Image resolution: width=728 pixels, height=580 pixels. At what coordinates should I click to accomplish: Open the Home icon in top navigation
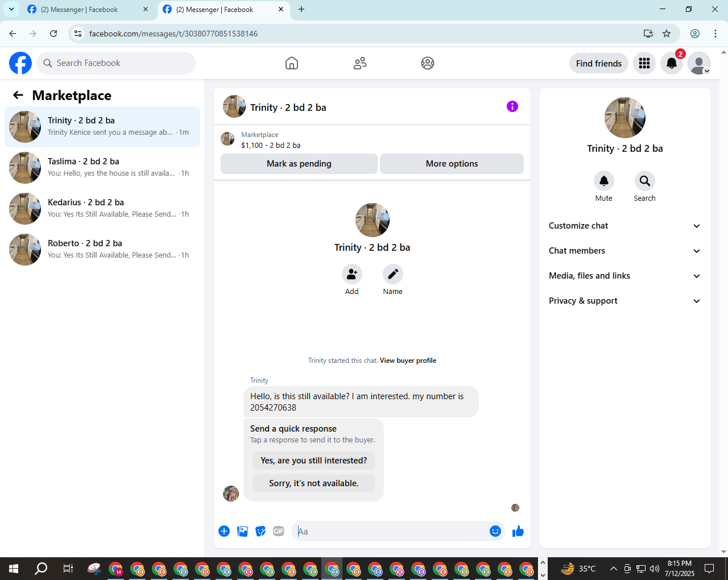tap(292, 63)
